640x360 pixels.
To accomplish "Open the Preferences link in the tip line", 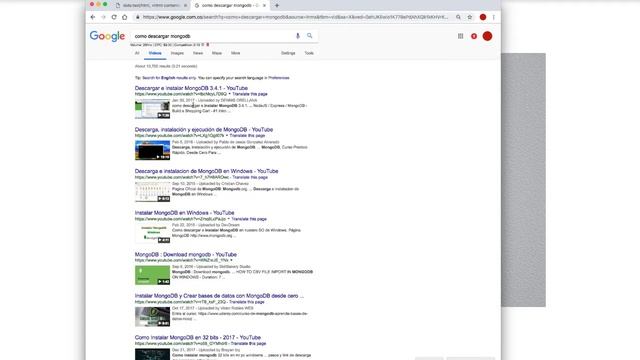I will tap(278, 78).
